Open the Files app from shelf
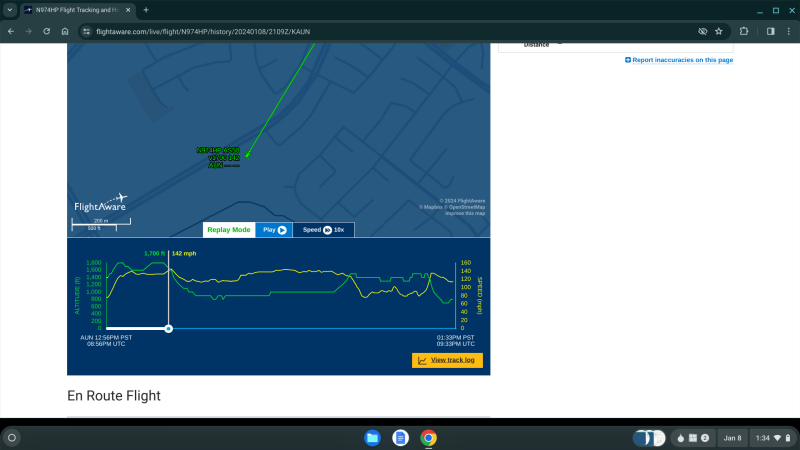This screenshot has width=800, height=450. (x=372, y=438)
